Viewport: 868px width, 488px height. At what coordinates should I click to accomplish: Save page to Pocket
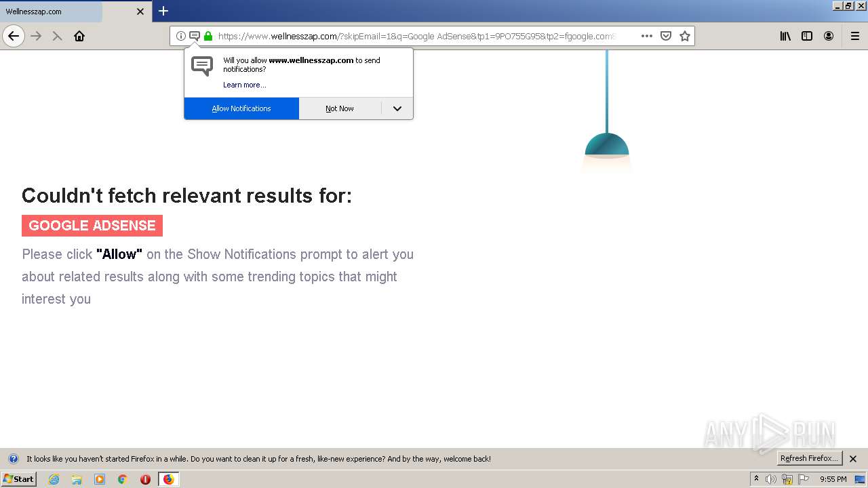pos(666,36)
